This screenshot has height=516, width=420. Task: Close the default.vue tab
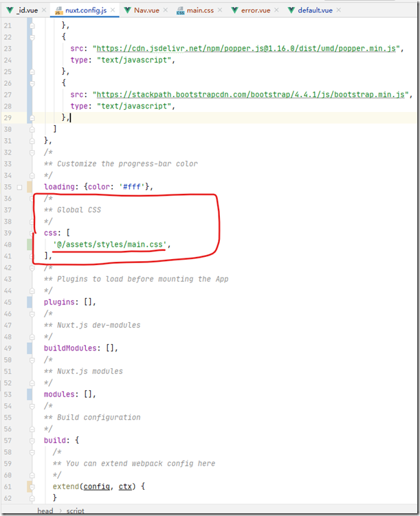click(338, 10)
